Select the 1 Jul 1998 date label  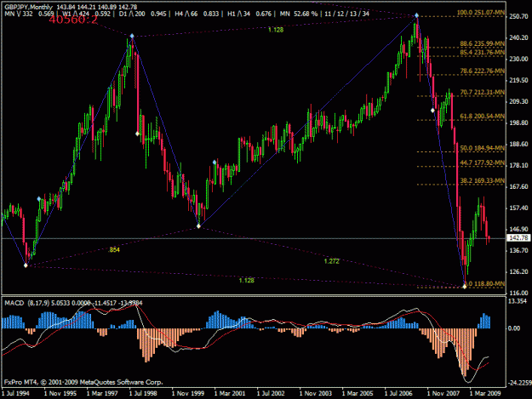point(143,393)
